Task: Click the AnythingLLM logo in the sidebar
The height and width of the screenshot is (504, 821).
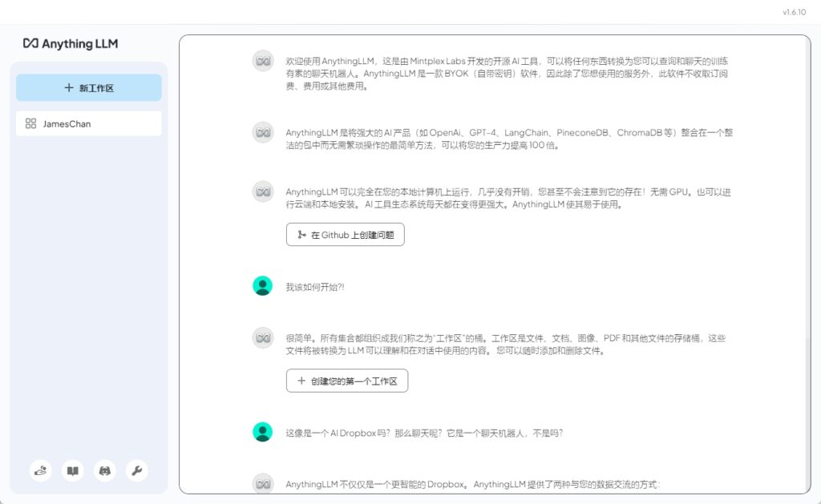Action: (x=71, y=43)
